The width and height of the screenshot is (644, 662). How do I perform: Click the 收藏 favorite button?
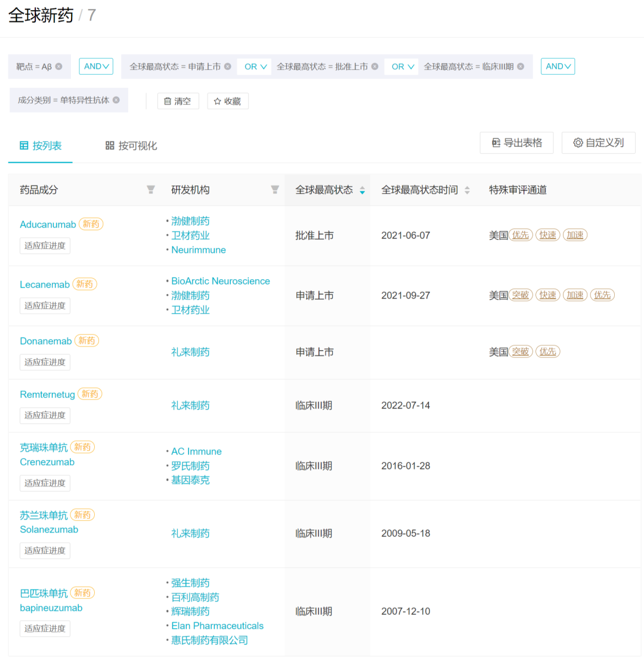(228, 101)
